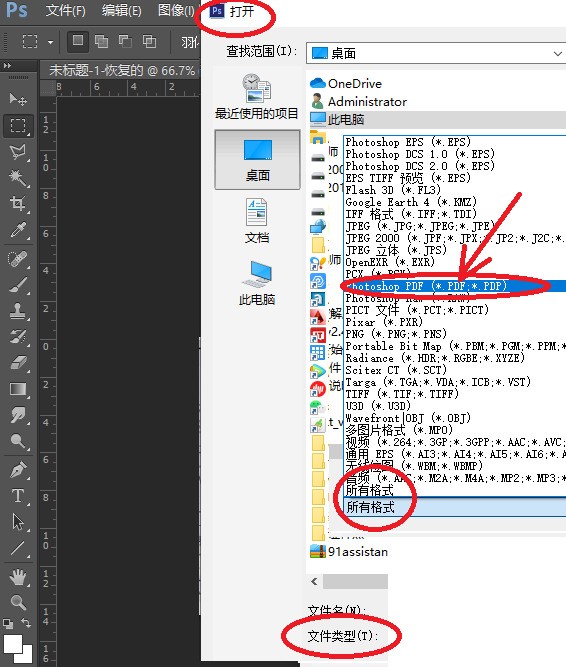
Task: Choose IFF 格式 format option
Action: [x=455, y=214]
